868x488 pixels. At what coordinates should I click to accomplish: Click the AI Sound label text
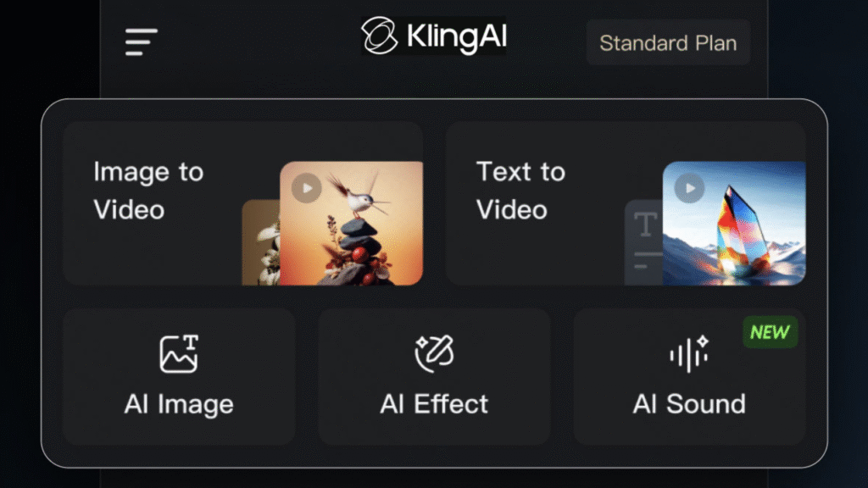pos(689,404)
